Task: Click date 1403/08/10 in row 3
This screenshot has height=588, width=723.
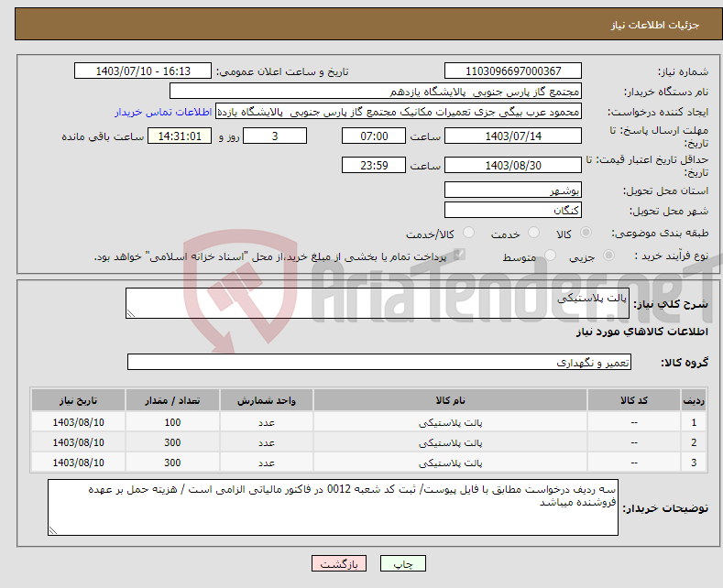Action: tap(79, 463)
